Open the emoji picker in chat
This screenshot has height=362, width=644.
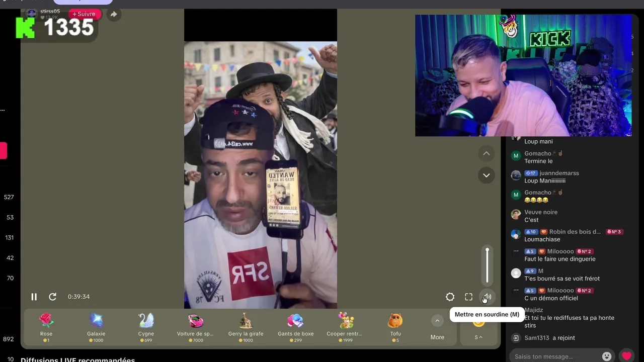pos(607,356)
